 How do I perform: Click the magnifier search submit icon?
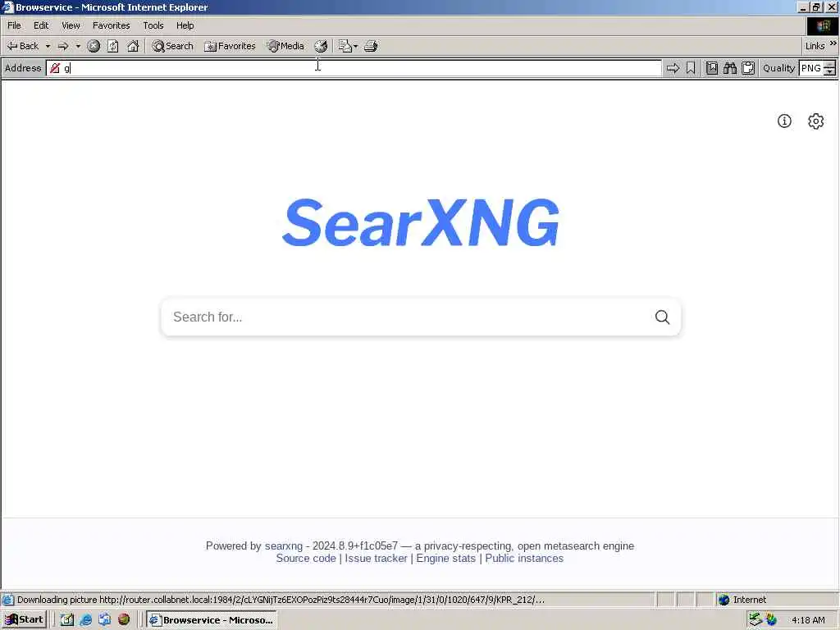click(662, 317)
